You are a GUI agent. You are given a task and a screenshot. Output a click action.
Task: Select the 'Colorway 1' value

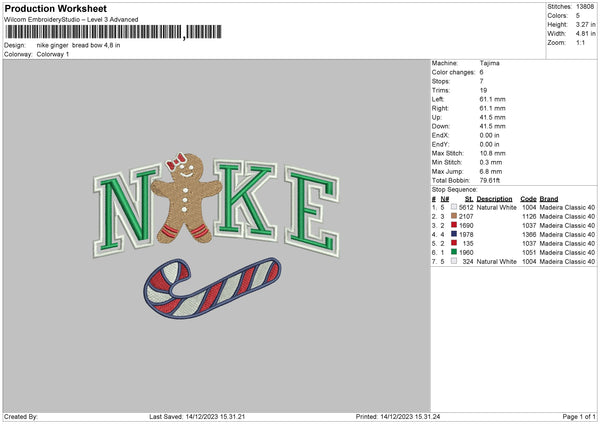(x=53, y=54)
